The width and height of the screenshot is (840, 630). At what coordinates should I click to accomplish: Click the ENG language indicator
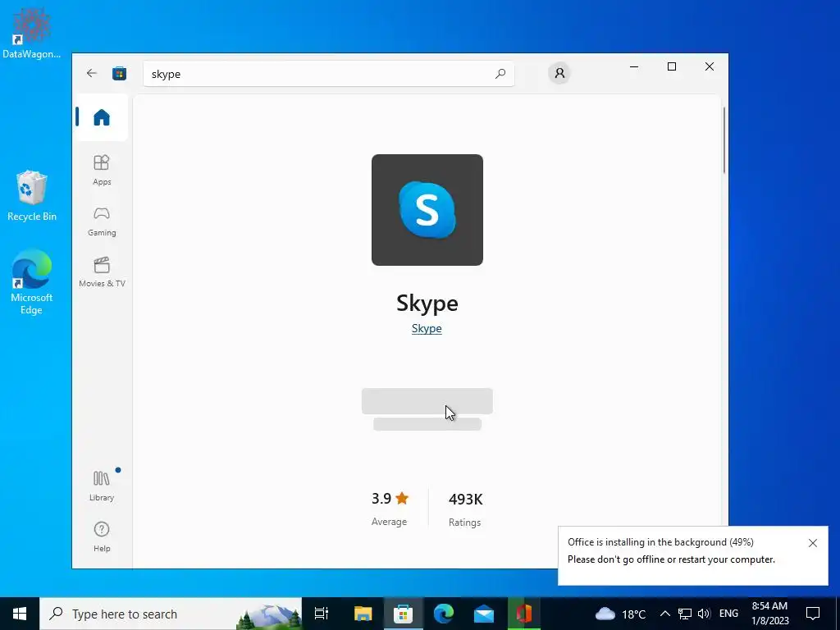[x=728, y=614]
